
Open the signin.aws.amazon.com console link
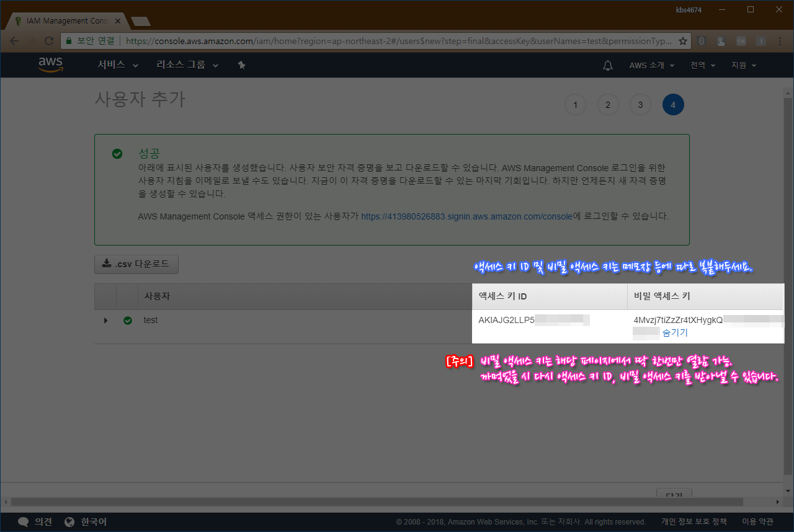466,216
